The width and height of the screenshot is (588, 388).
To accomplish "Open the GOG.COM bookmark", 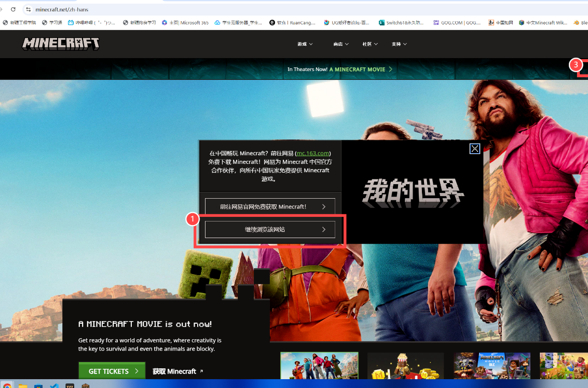I will tap(457, 22).
